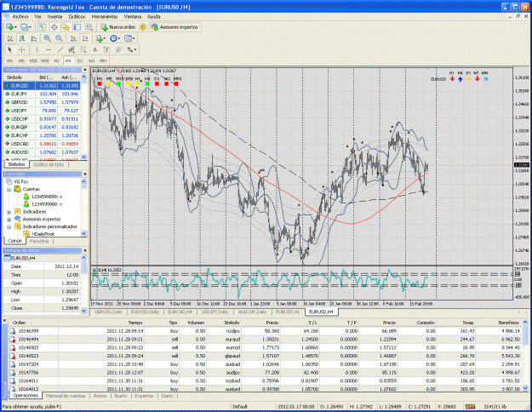Switch timeframe to M5
Image resolution: width=532 pixels, height=412 pixels.
point(21,60)
